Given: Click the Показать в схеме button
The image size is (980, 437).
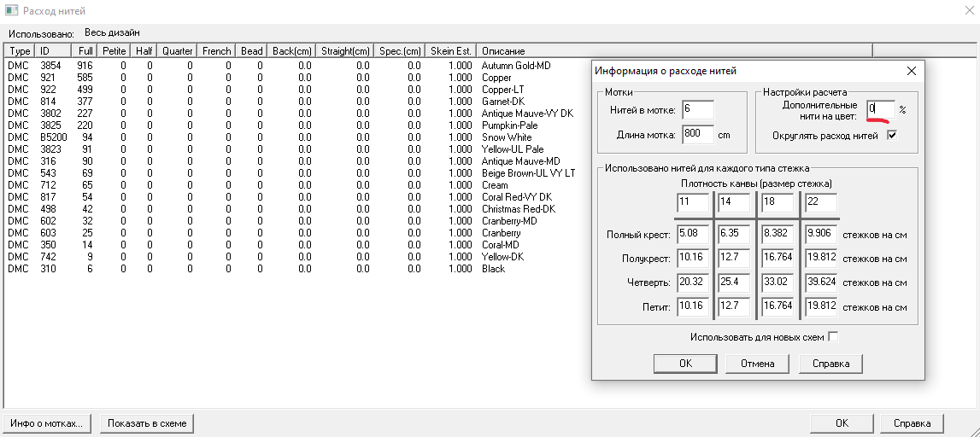Looking at the screenshot, I should [x=146, y=422].
